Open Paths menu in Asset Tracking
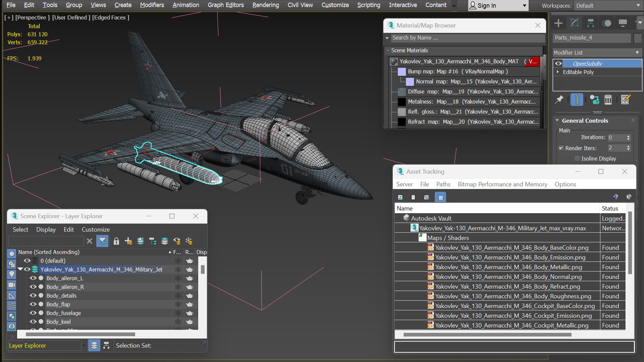Image resolution: width=644 pixels, height=362 pixels. (443, 184)
